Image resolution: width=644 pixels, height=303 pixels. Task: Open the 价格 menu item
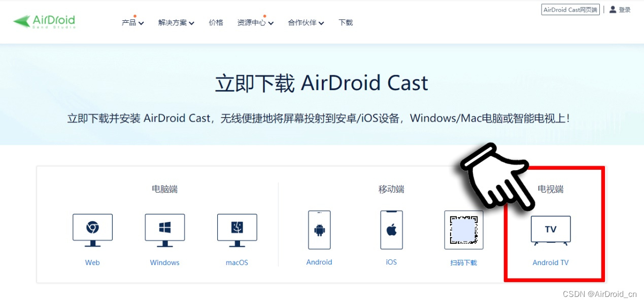click(216, 22)
